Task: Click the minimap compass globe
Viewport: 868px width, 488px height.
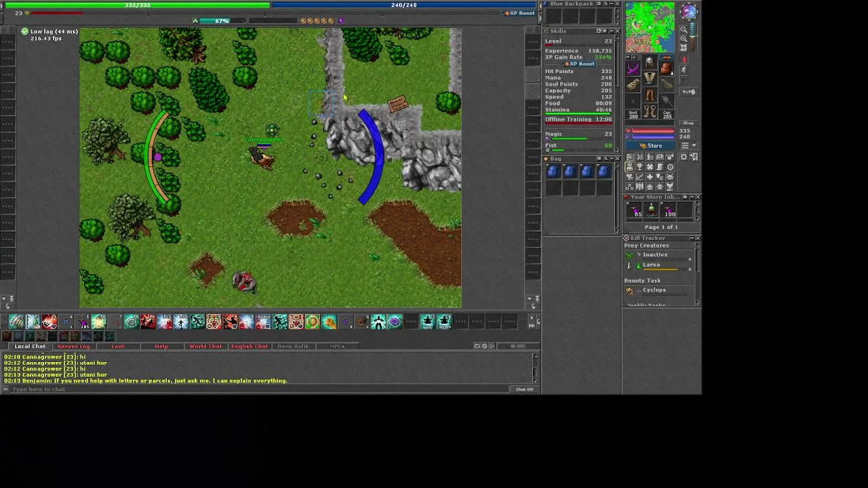Action: click(688, 11)
